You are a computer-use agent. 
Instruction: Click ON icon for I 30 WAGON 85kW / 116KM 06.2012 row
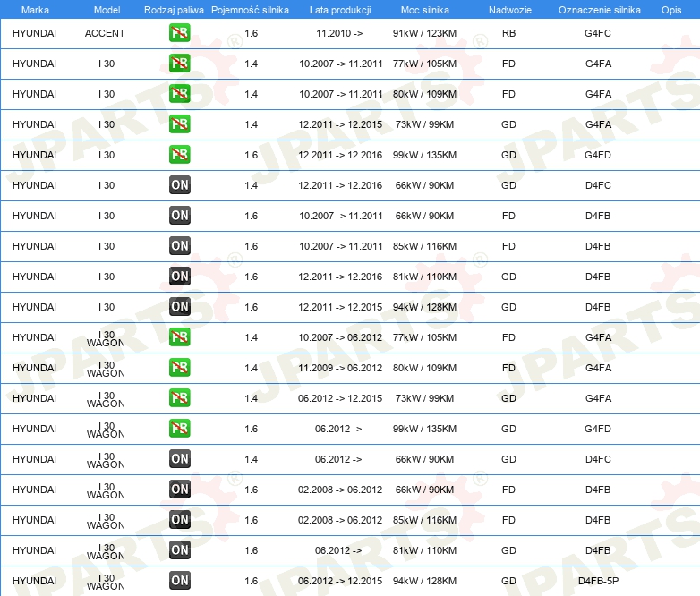pos(179,520)
